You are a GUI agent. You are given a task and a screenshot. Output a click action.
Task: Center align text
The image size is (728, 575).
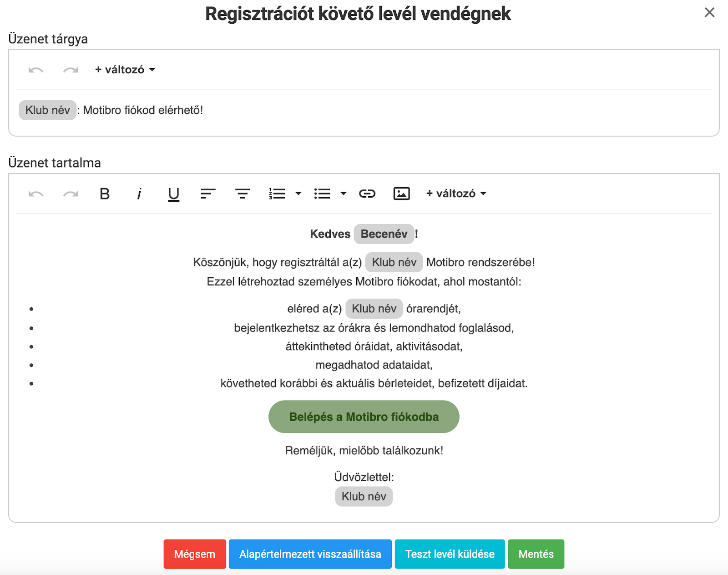click(x=243, y=194)
